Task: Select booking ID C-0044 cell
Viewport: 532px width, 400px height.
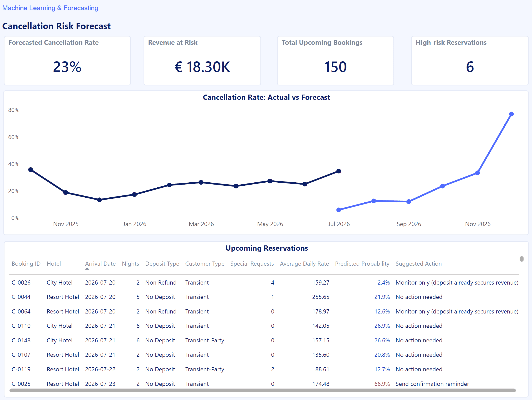Action: click(x=21, y=297)
